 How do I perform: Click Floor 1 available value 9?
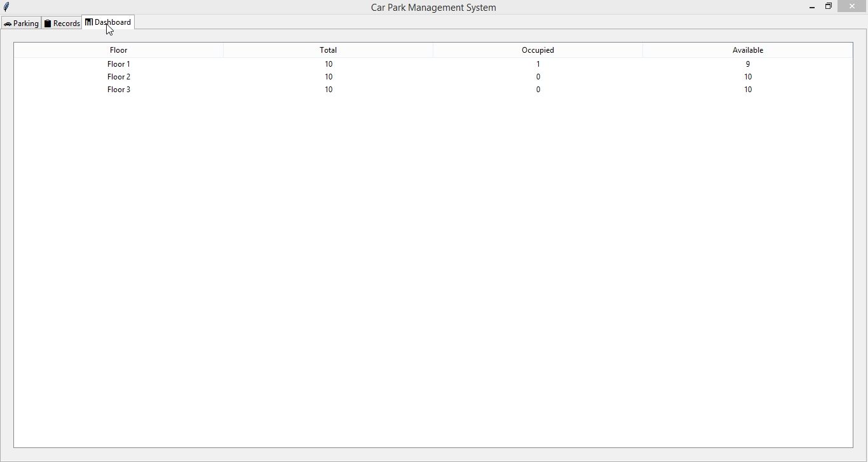click(748, 64)
